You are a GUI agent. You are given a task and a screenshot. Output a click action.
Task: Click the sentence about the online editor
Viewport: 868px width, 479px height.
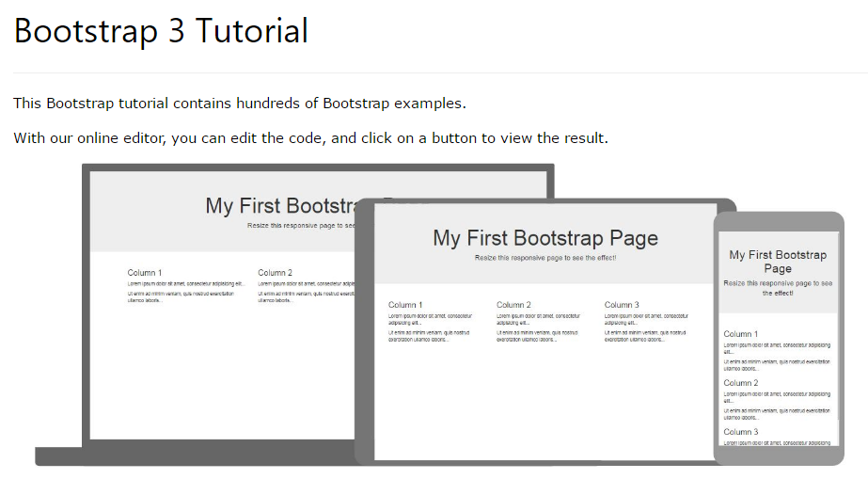click(310, 138)
